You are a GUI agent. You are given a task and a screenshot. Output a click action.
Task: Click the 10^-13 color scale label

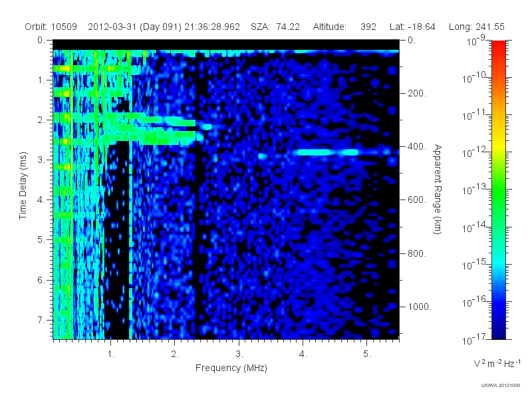tap(475, 190)
